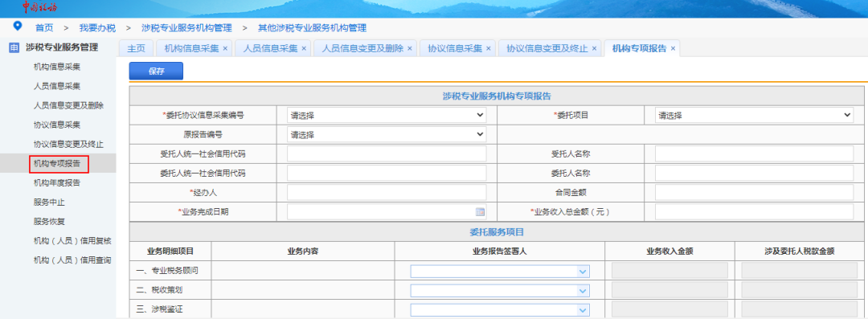Switch to the 人员信息变更及删除 tab
Screen dimensions: 868x319
(362, 48)
